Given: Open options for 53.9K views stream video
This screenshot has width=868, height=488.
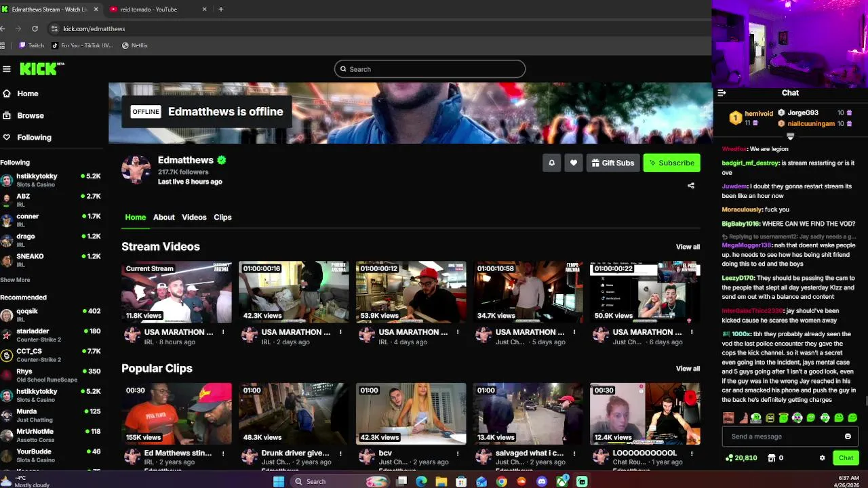Looking at the screenshot, I should [x=458, y=332].
